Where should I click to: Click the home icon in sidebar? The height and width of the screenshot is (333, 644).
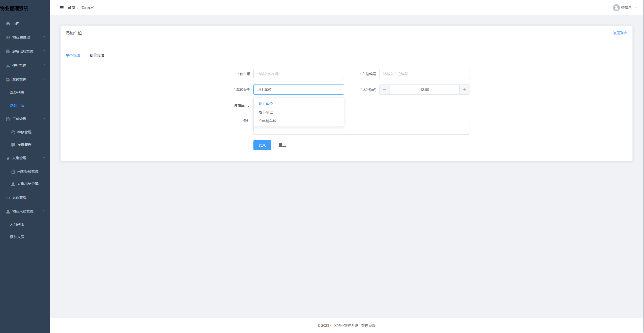click(8, 23)
